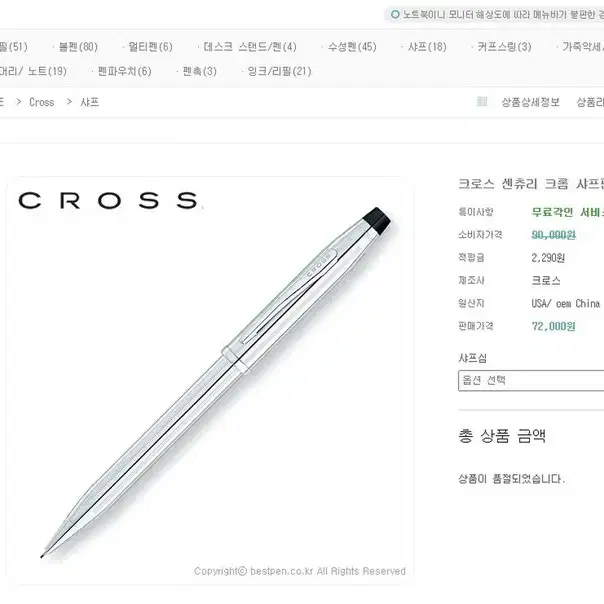
Task: Click the Cross breadcrumb link
Action: pyautogui.click(x=42, y=102)
